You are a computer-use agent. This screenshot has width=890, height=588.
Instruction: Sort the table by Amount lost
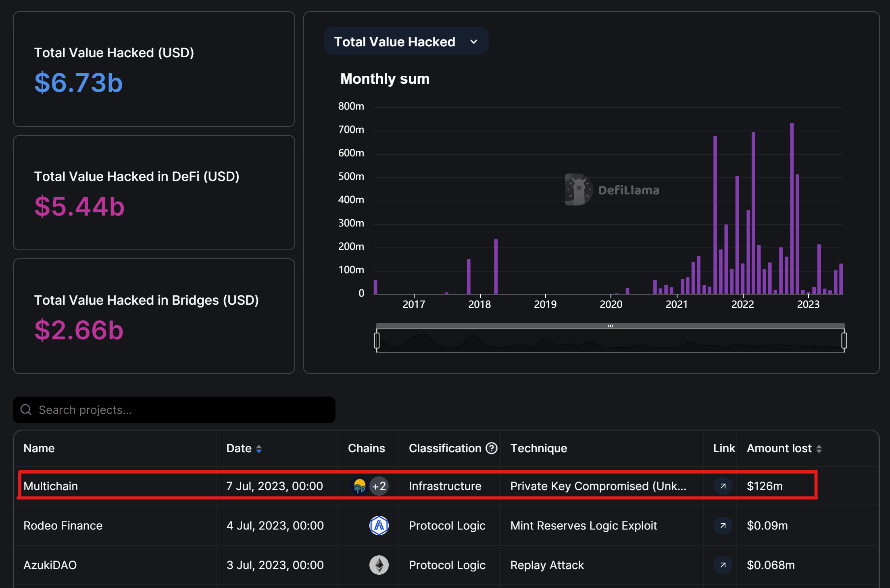click(819, 449)
